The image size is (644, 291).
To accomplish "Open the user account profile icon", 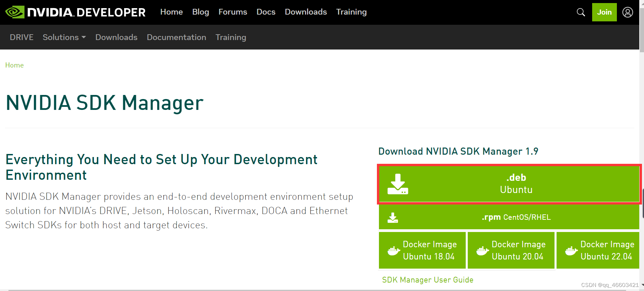I will point(628,12).
